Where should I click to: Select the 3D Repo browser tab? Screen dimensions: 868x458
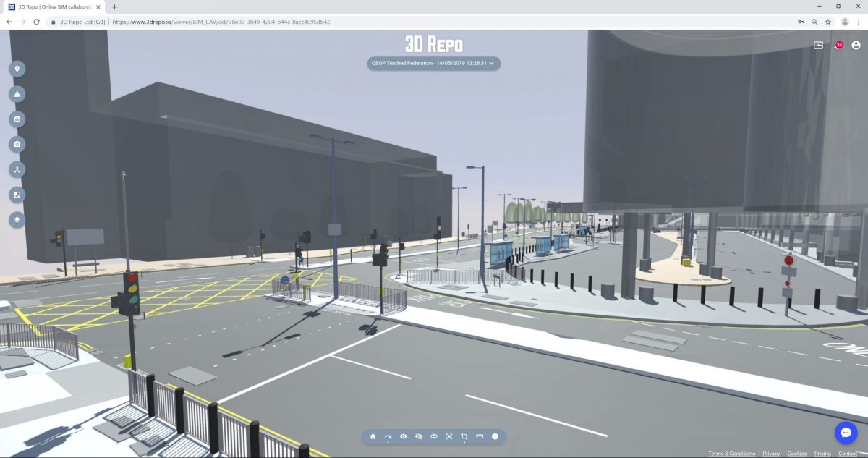(x=55, y=7)
